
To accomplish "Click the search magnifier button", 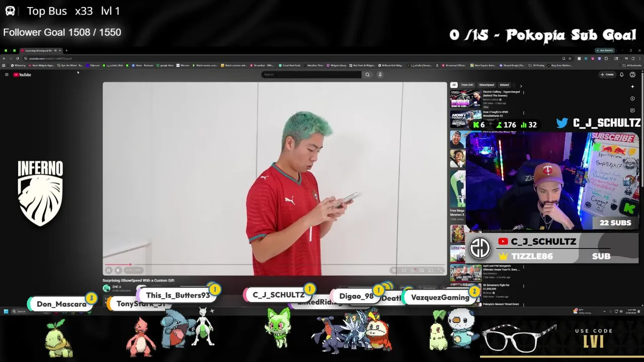I will tap(367, 74).
